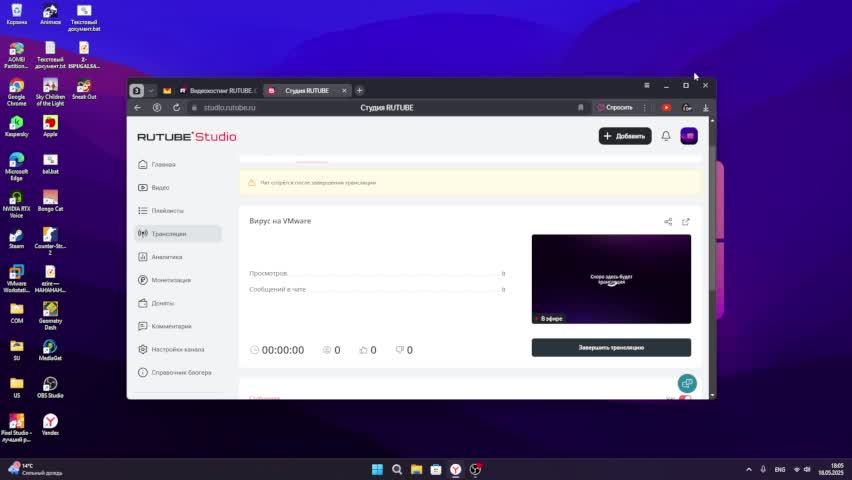
Task: Click the share icon for the stream
Action: 668,222
